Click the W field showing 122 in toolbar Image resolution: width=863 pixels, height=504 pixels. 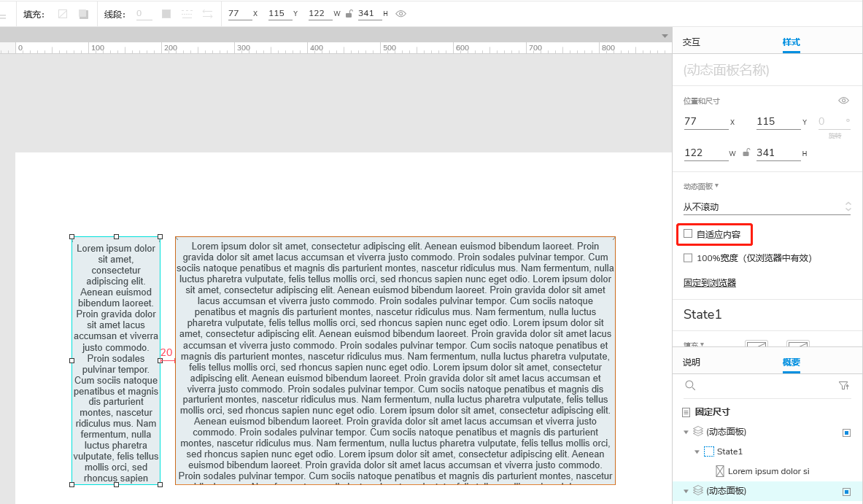[x=320, y=14]
